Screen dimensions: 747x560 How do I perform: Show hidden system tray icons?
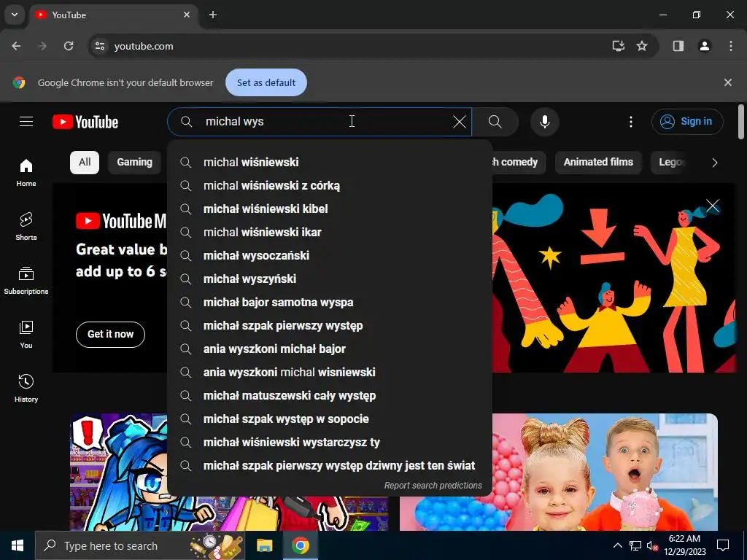pos(617,545)
